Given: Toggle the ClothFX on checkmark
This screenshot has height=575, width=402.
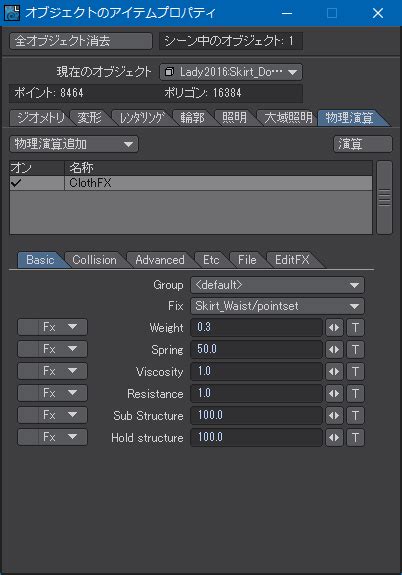Looking at the screenshot, I should 17,183.
